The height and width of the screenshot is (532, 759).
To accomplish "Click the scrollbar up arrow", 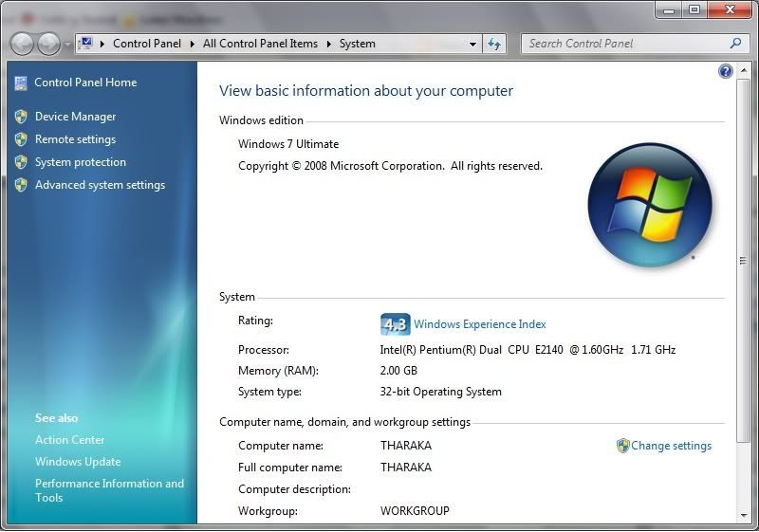I will tap(744, 70).
